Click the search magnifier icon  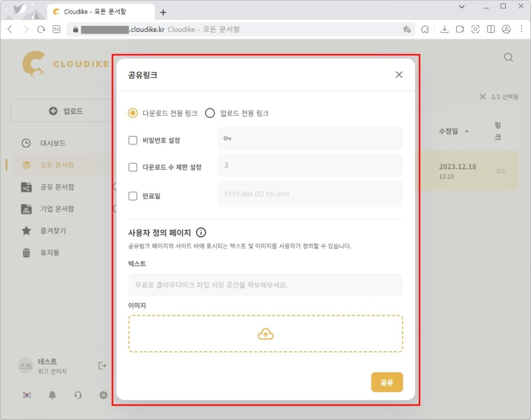(508, 58)
